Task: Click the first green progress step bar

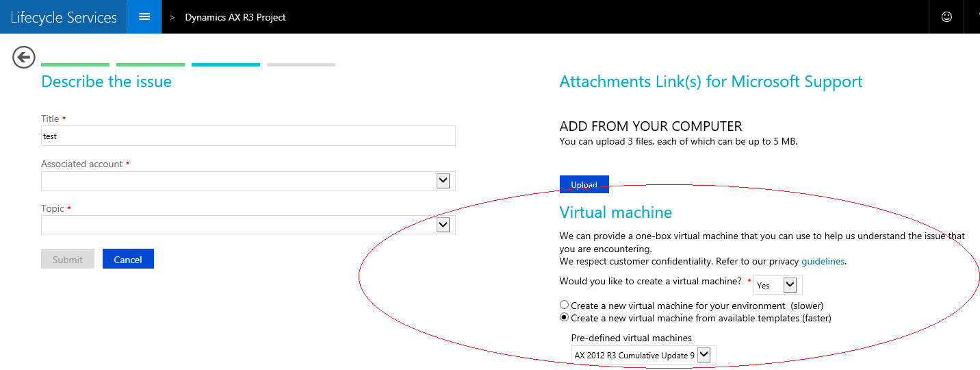Action: [75, 64]
